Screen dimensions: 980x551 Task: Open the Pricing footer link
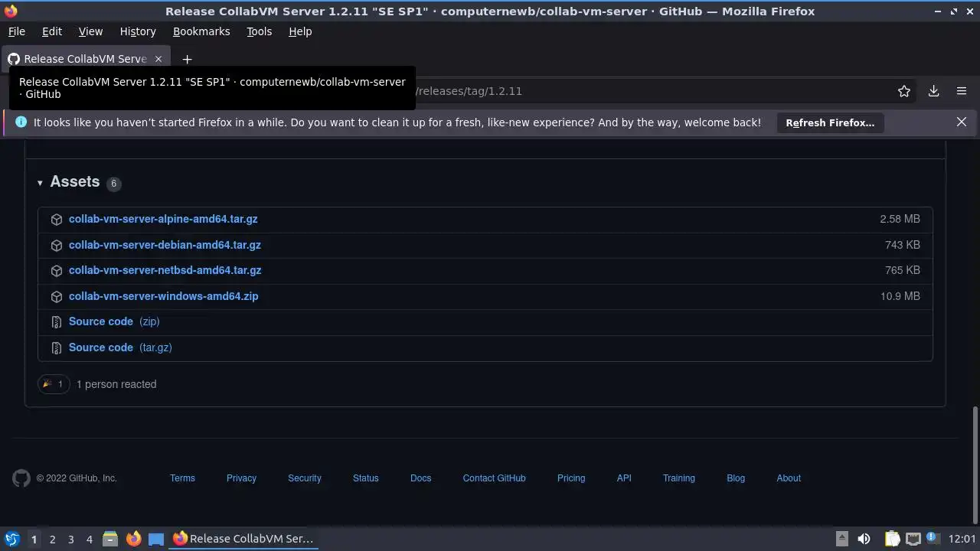tap(571, 478)
